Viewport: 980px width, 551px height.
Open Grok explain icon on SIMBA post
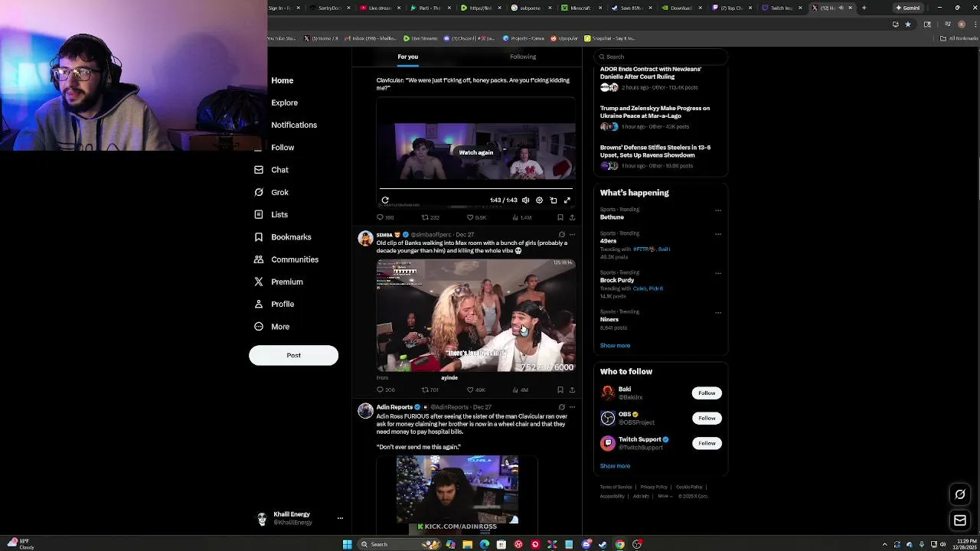click(x=561, y=235)
